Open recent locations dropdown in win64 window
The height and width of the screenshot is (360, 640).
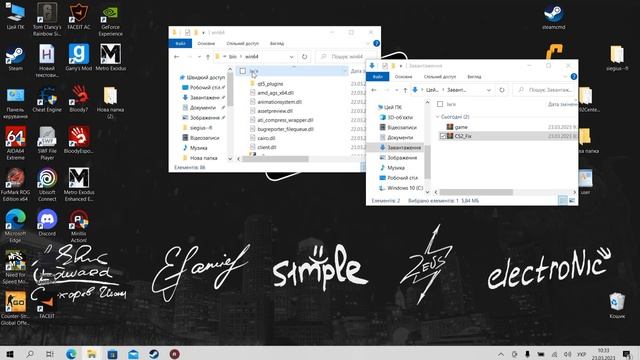click(199, 57)
